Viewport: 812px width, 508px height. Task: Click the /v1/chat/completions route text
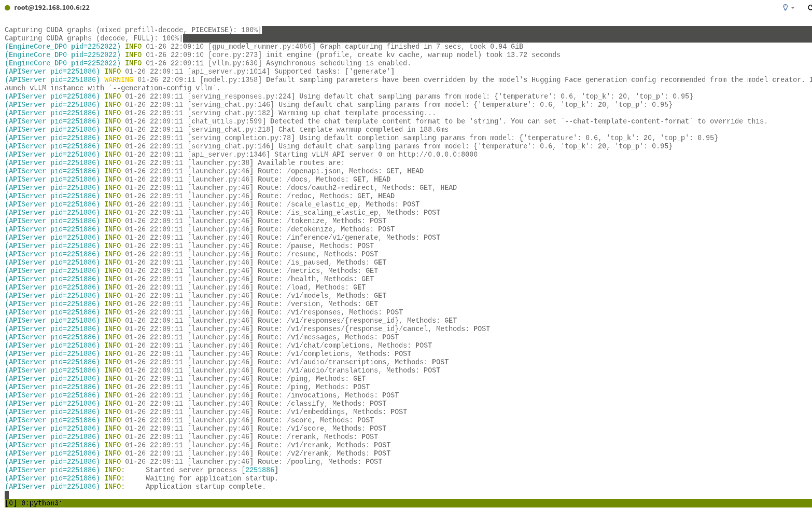[x=328, y=346]
